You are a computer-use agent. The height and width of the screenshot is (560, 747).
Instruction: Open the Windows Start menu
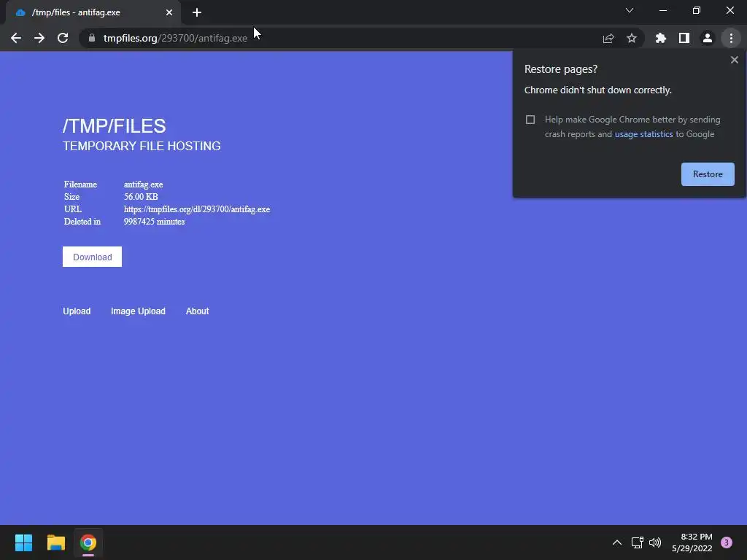coord(23,542)
